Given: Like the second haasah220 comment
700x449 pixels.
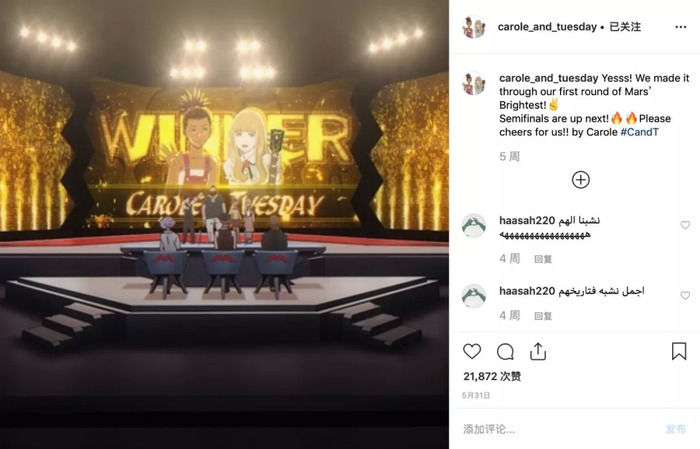Looking at the screenshot, I should [x=685, y=295].
